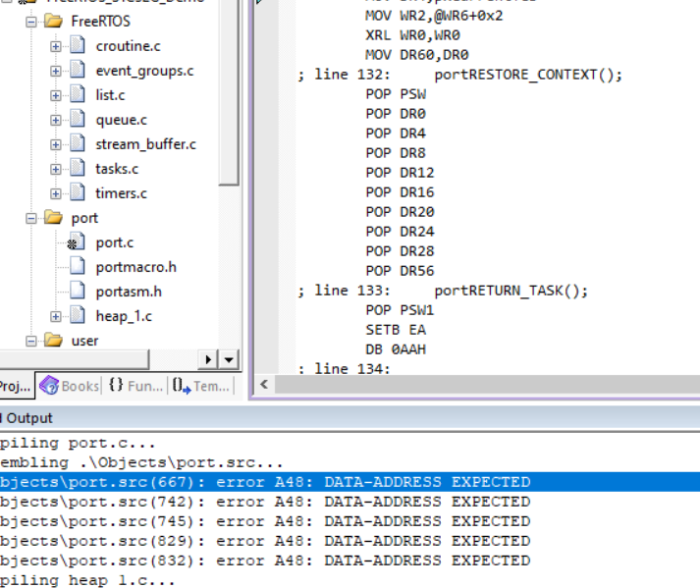Expand the queue.c file node
Screen dimensions: 700x588
click(x=55, y=120)
